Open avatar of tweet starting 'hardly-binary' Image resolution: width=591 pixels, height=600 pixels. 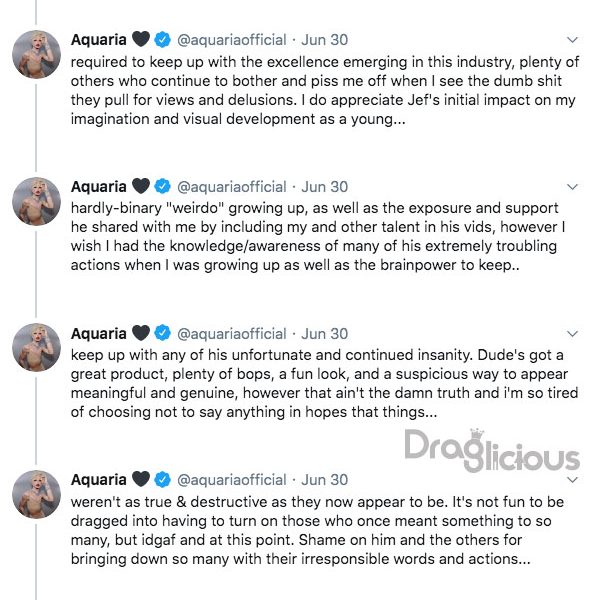pos(36,201)
